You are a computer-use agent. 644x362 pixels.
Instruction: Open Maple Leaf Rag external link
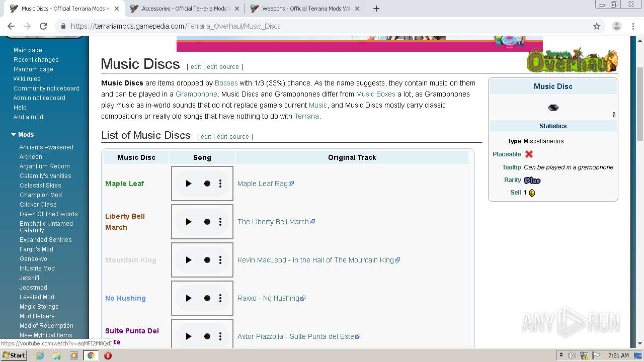click(x=266, y=184)
